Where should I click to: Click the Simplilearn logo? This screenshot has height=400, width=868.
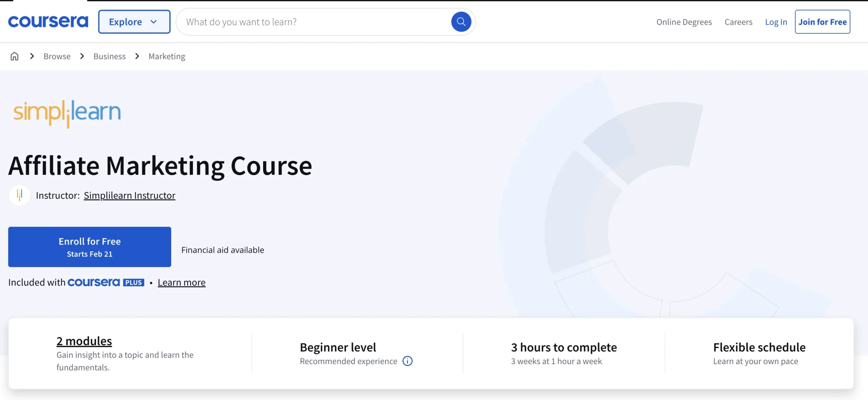(x=67, y=113)
